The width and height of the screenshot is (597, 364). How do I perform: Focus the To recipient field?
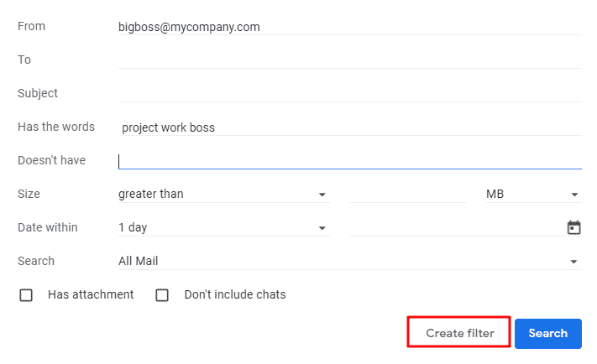point(350,60)
